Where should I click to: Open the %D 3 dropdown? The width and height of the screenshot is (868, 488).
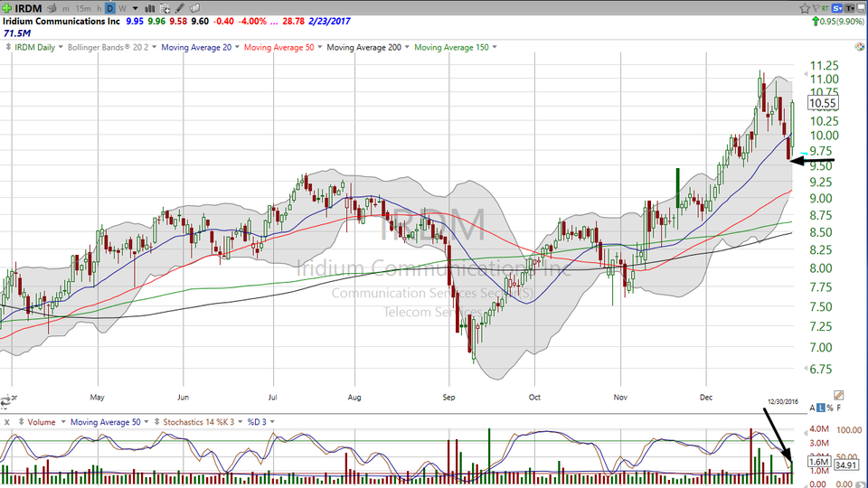[272, 422]
